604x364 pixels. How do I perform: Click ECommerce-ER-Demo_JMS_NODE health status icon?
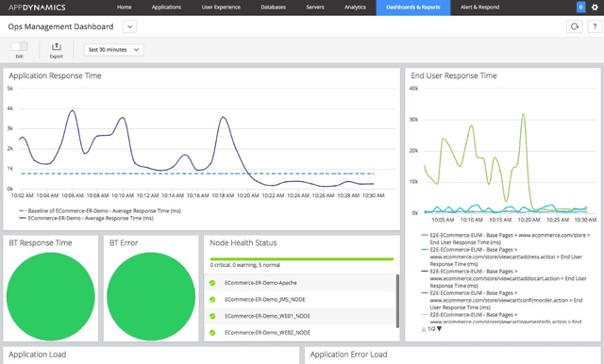click(212, 299)
